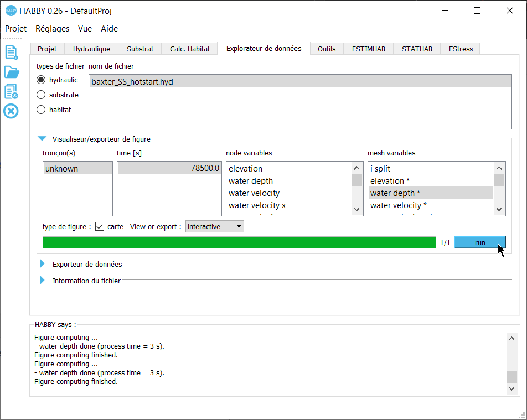
Task: Collapse the Visualiseur/exporteur de figure section
Action: coord(42,139)
